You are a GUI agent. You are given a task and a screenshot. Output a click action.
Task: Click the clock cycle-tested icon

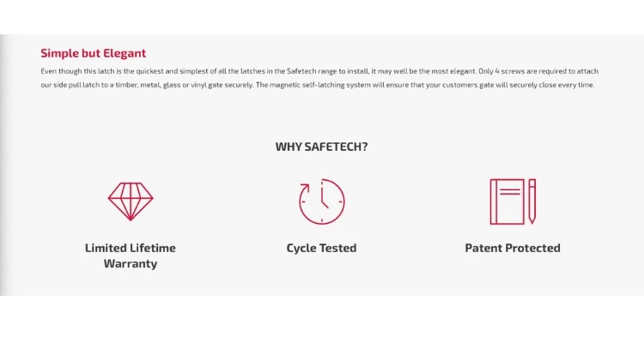point(321,202)
